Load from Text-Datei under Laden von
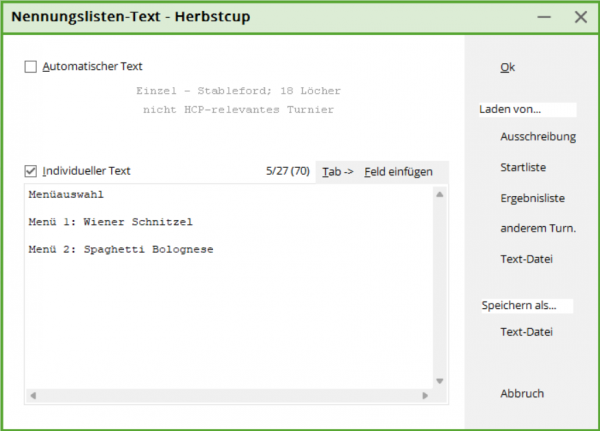Screen dimensions: 600x431 (x=527, y=259)
